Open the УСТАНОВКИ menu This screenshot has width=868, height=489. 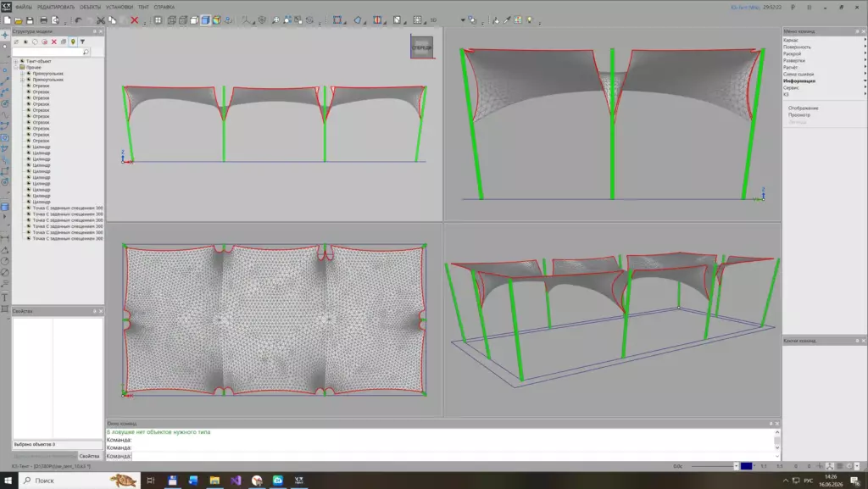click(120, 7)
